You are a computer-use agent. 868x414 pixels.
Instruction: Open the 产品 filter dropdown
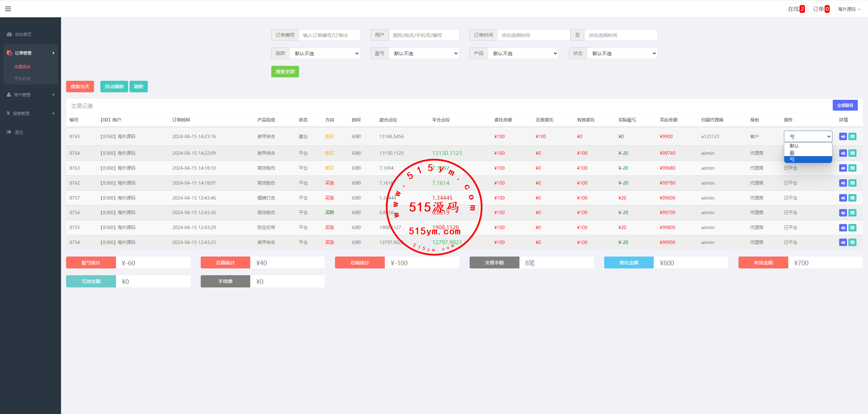point(523,53)
